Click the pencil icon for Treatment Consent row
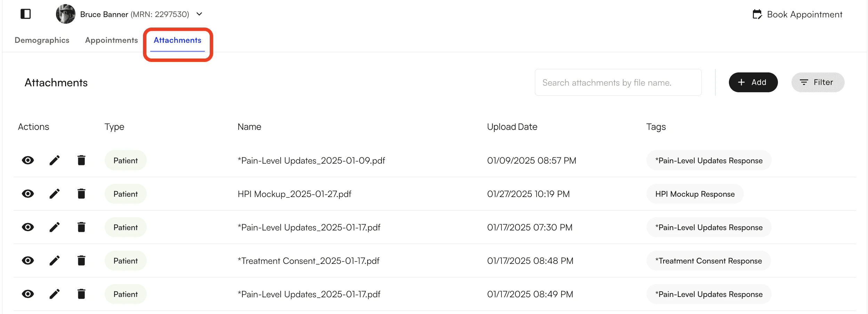Image resolution: width=868 pixels, height=314 pixels. (x=55, y=260)
